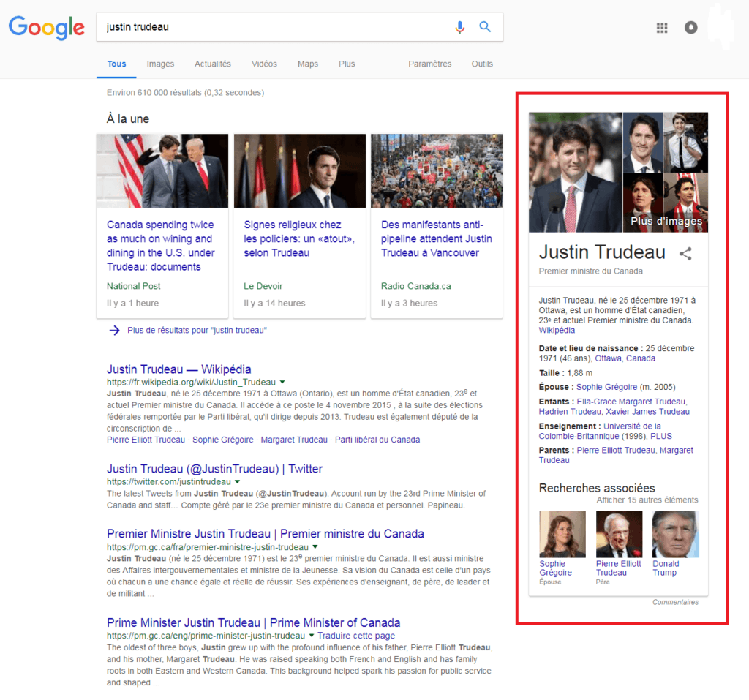Click Sophie Grégoire related search photo
Image resolution: width=749 pixels, height=700 pixels.
562,534
